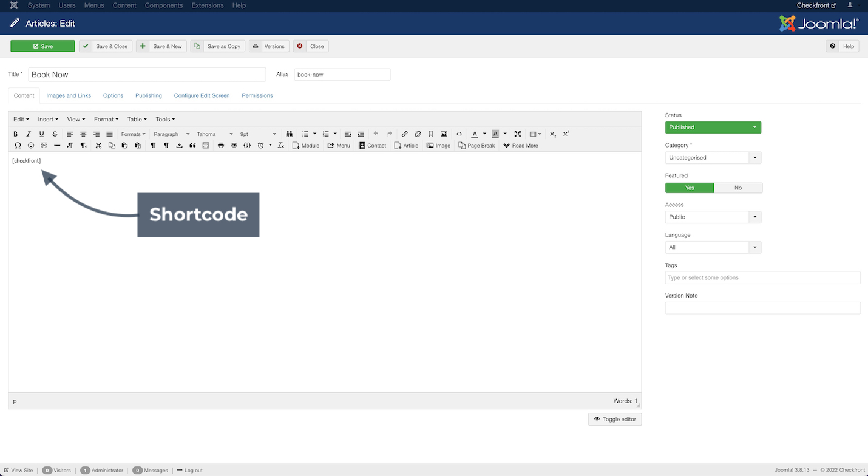Apply subscript formatting
Image resolution: width=868 pixels, height=476 pixels.
(x=553, y=134)
